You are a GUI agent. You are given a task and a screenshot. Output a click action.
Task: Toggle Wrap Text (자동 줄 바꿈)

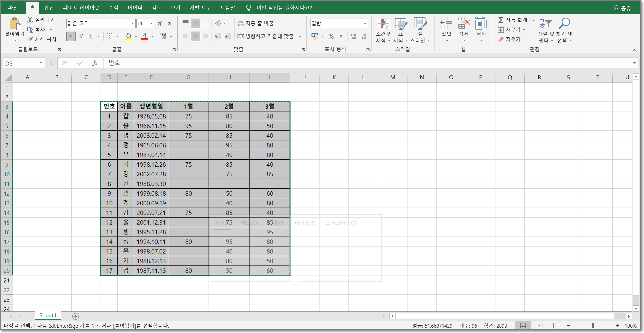(x=256, y=23)
